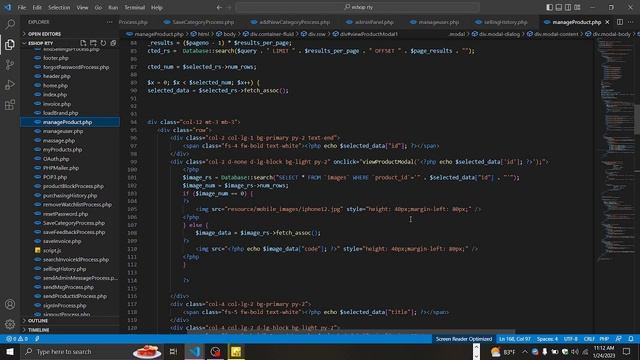
Task: Refresh the Explorer file tree
Action: tap(103, 43)
